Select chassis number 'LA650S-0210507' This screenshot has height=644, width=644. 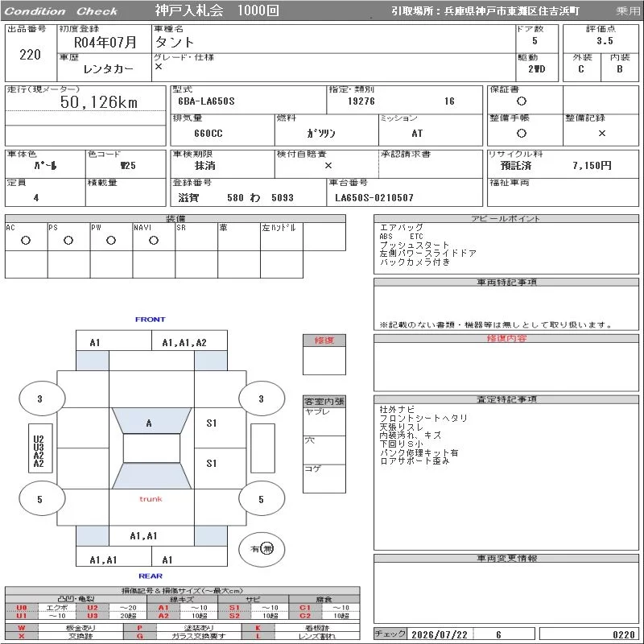tap(374, 198)
